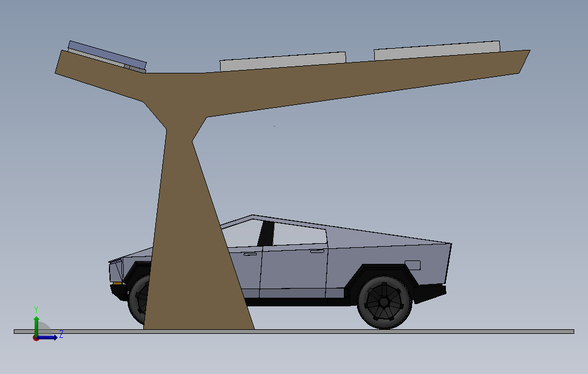Select the truck's rear wheel
This screenshot has height=374, width=588.
[x=385, y=302]
